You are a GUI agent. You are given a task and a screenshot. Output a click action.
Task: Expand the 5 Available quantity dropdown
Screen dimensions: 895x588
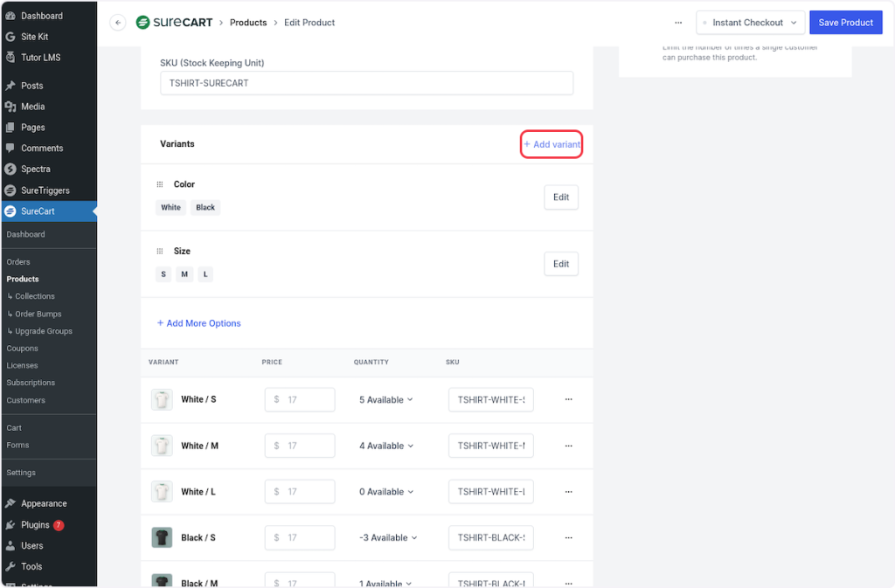click(385, 399)
